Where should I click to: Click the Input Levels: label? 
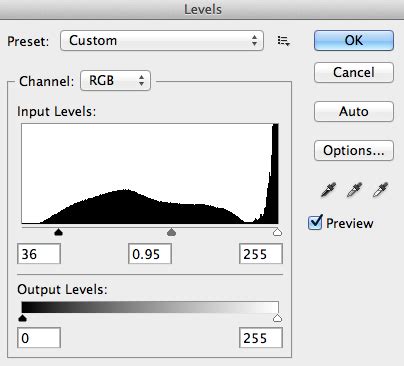click(x=57, y=112)
